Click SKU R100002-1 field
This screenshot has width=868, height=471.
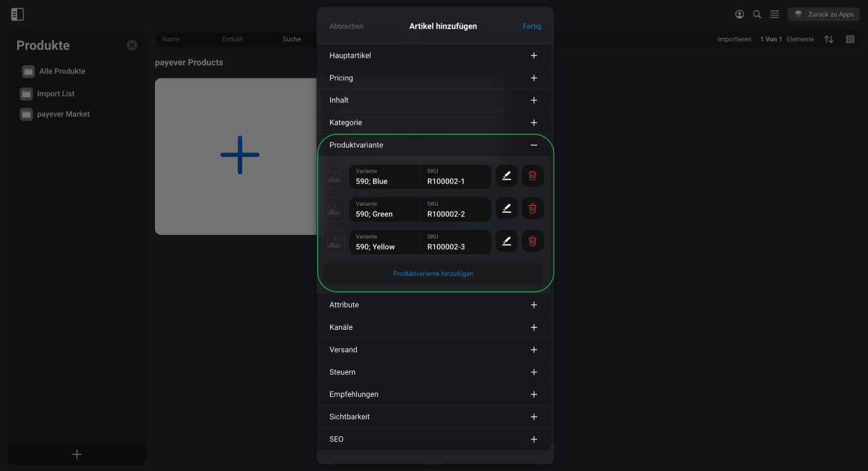point(456,177)
